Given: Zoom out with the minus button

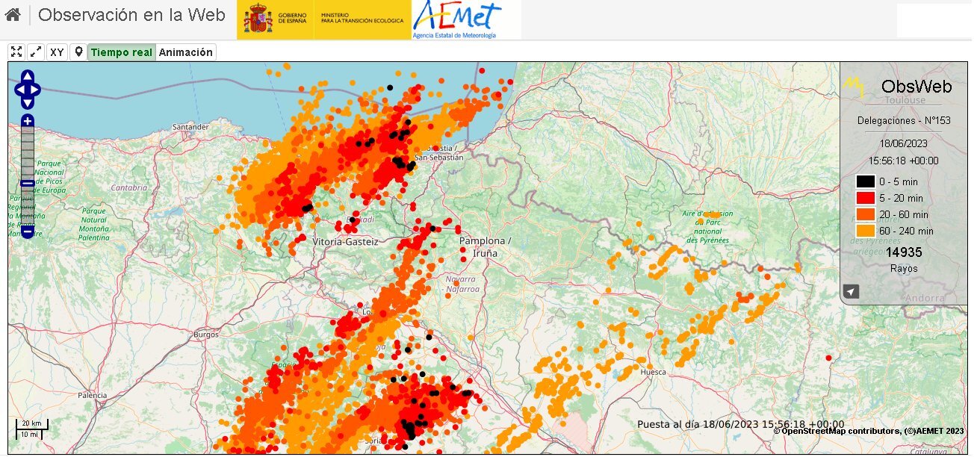Looking at the screenshot, I should [28, 232].
